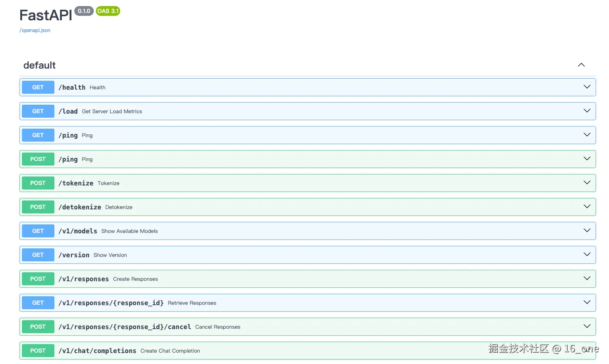Click the 0.1.0 version badge

pyautogui.click(x=84, y=11)
